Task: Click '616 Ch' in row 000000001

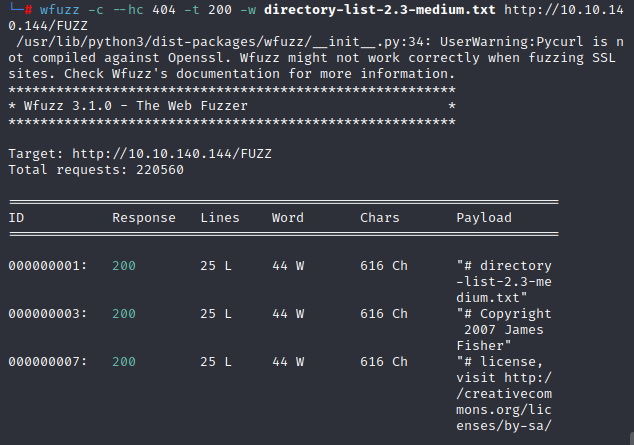Action: (x=384, y=266)
